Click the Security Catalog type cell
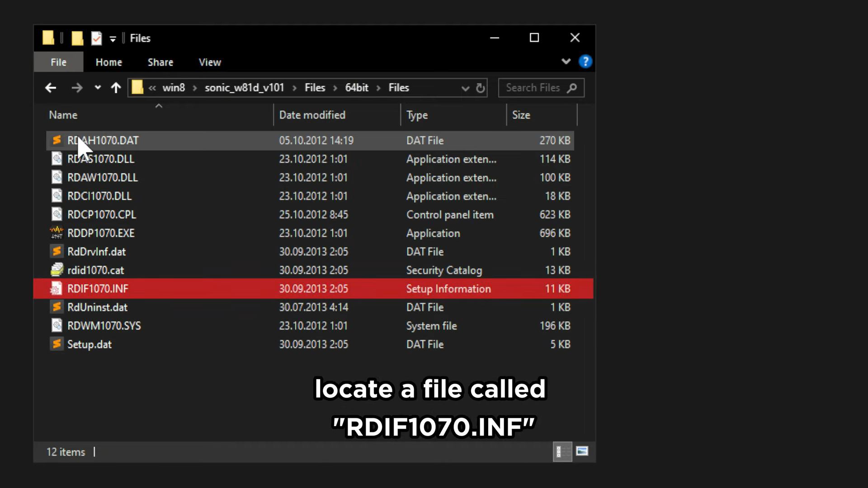868x488 pixels. pos(444,270)
